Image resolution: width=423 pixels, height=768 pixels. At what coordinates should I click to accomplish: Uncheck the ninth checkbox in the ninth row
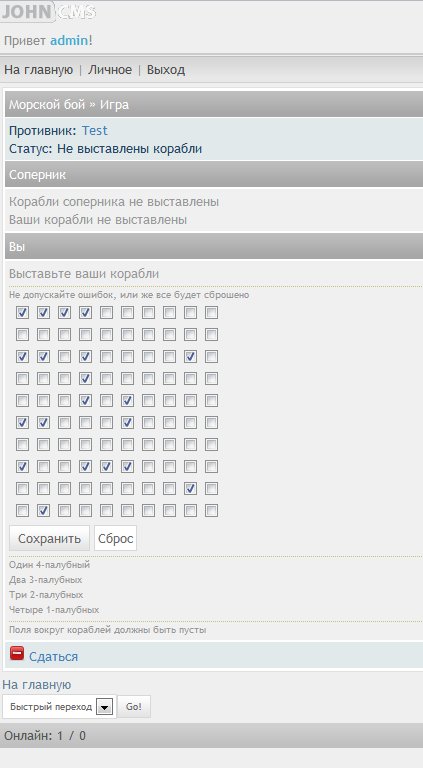tap(190, 489)
